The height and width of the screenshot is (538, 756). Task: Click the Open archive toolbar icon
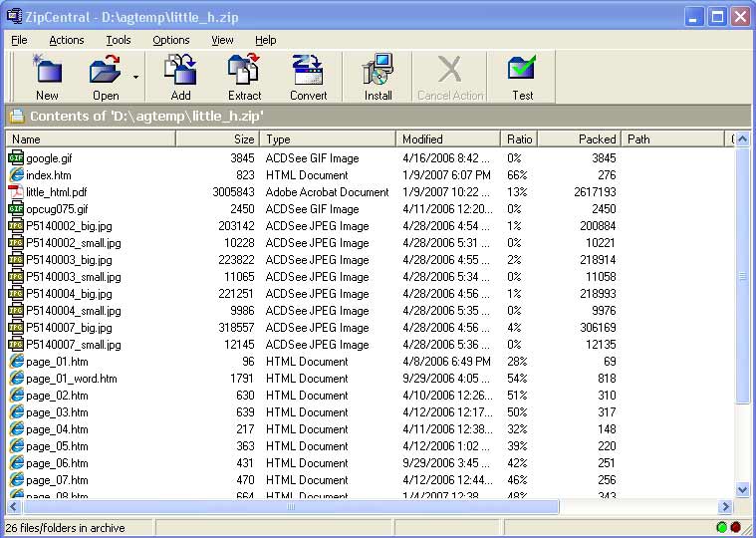[x=105, y=72]
